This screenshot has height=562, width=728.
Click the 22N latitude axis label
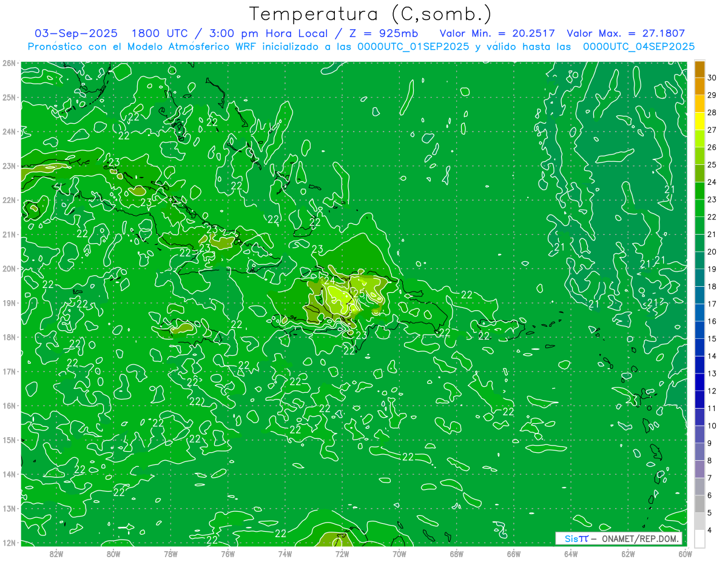[x=8, y=200]
